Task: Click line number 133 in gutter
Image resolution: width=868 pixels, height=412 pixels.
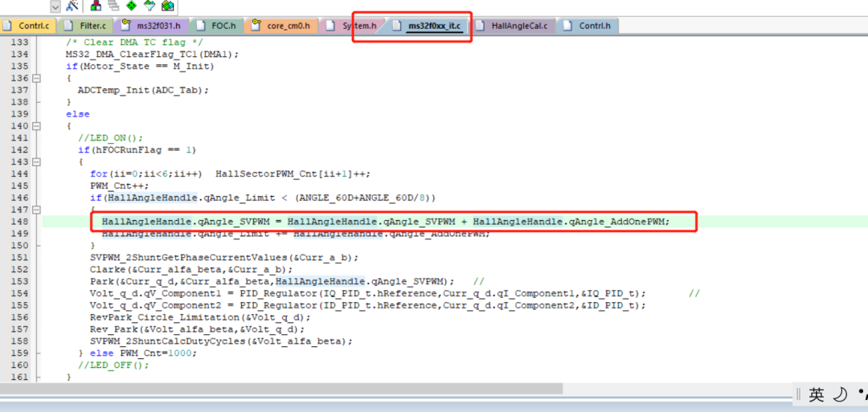Action: (19, 42)
